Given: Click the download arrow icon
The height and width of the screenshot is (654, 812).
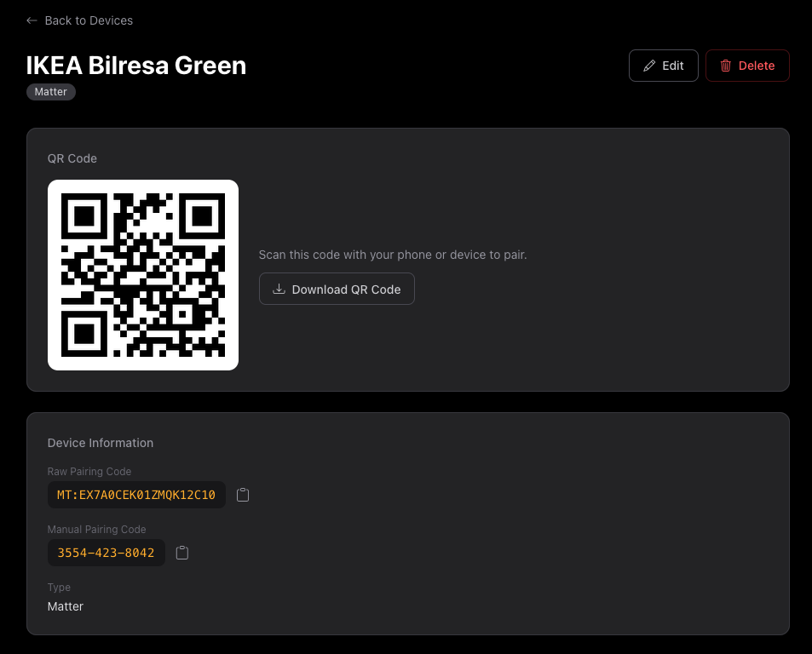Looking at the screenshot, I should [x=279, y=289].
